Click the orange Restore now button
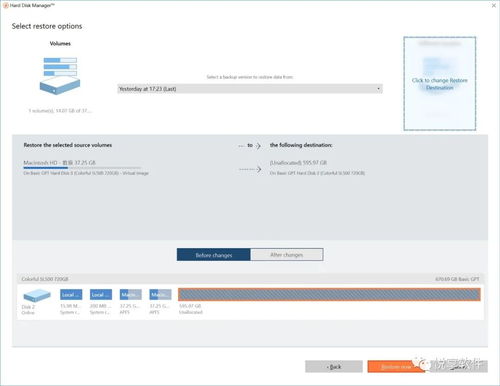Viewport: 500px width, 386px height. tap(396, 367)
